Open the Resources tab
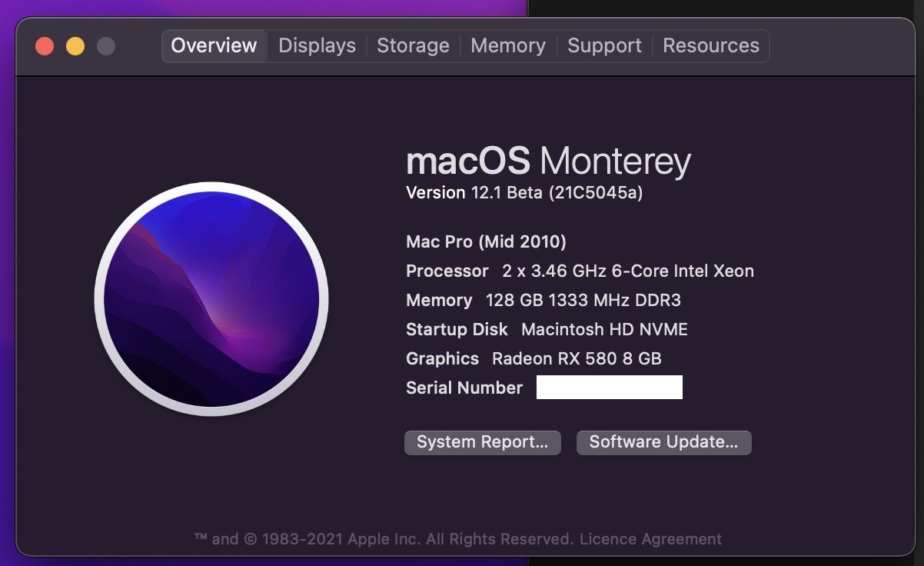This screenshot has height=566, width=924. [711, 45]
